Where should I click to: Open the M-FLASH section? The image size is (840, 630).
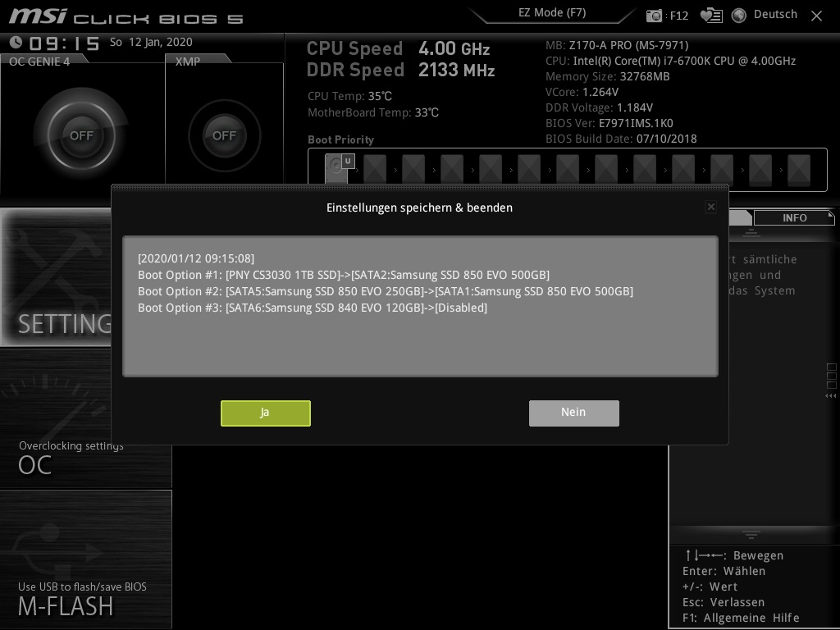[85, 559]
